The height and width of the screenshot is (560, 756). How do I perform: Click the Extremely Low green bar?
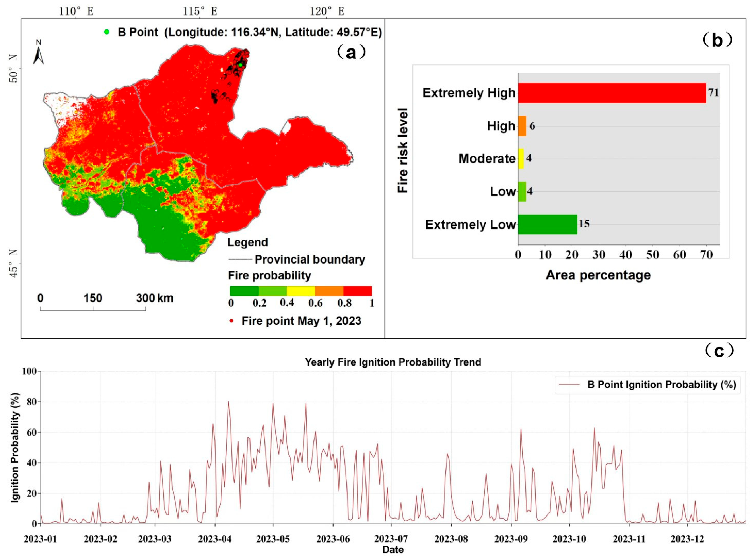point(548,224)
